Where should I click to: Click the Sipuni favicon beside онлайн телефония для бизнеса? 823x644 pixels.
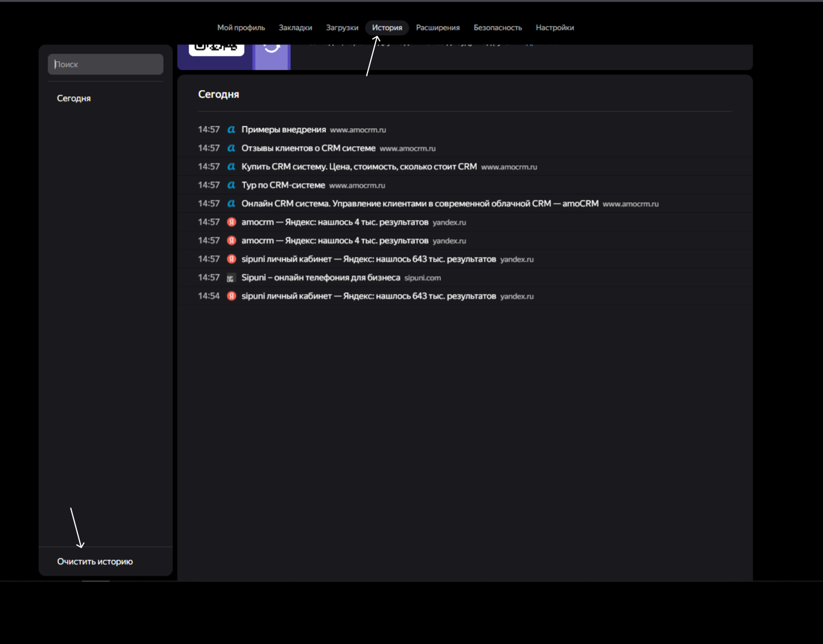[x=231, y=278]
